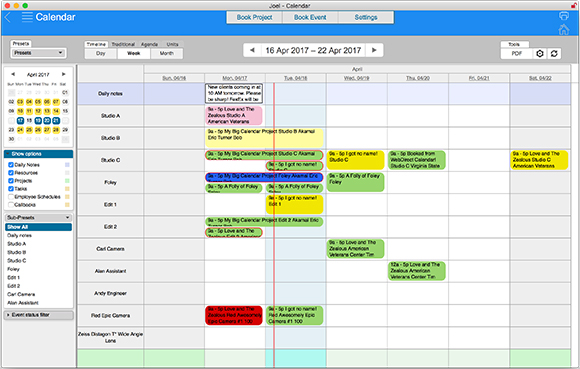Enable Callbacks checkbox

pos(11,204)
